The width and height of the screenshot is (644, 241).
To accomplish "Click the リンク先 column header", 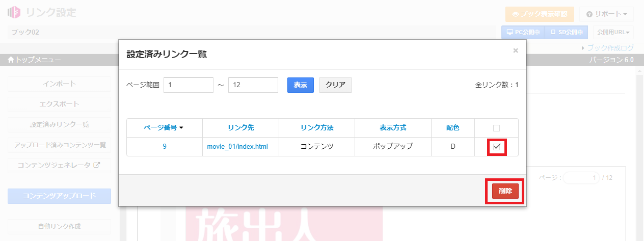I will pos(240,128).
